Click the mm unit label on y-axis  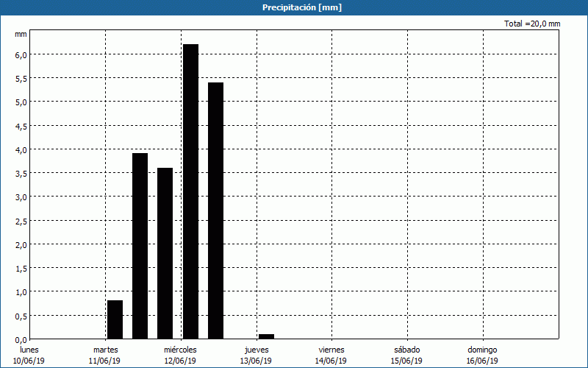click(21, 34)
